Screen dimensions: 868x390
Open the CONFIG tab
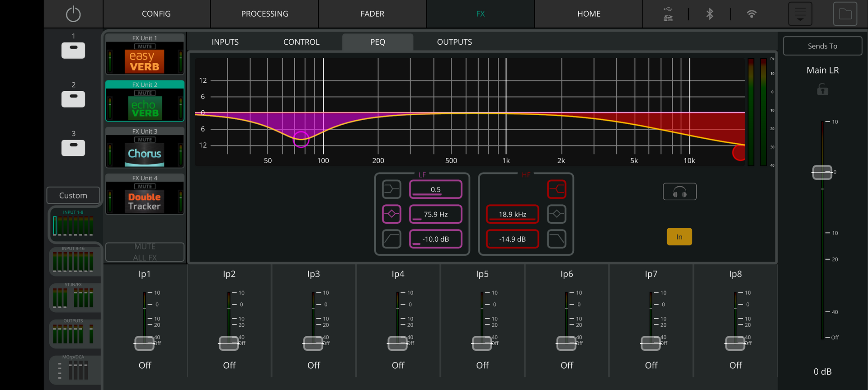click(156, 14)
